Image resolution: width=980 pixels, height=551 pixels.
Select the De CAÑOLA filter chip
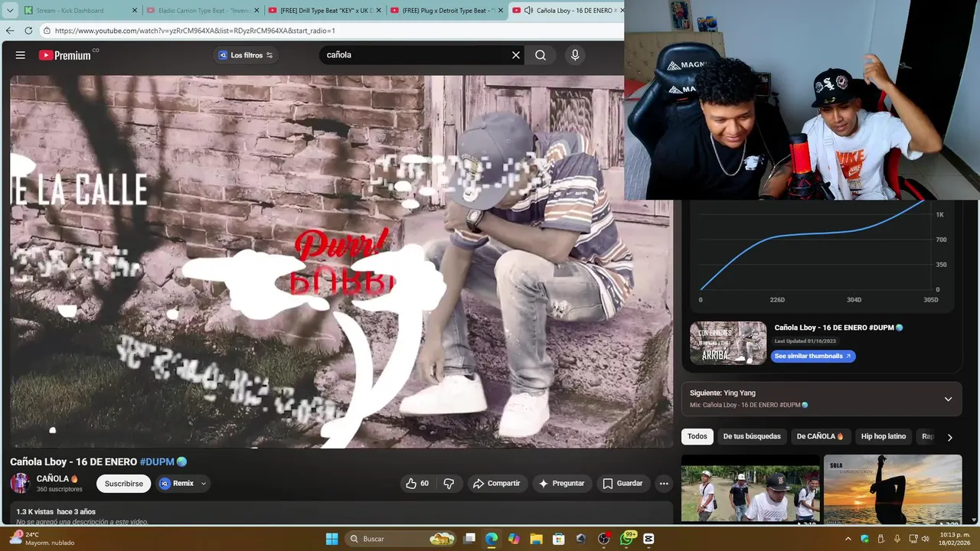click(820, 436)
